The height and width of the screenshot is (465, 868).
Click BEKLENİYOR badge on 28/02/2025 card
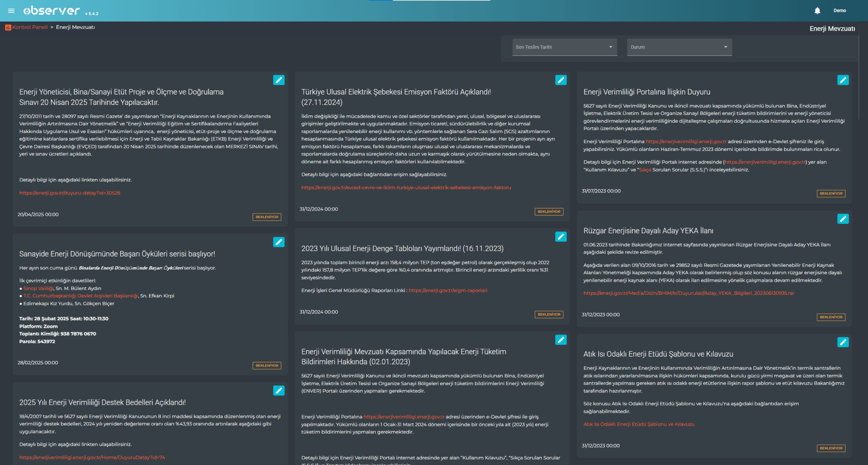click(267, 366)
